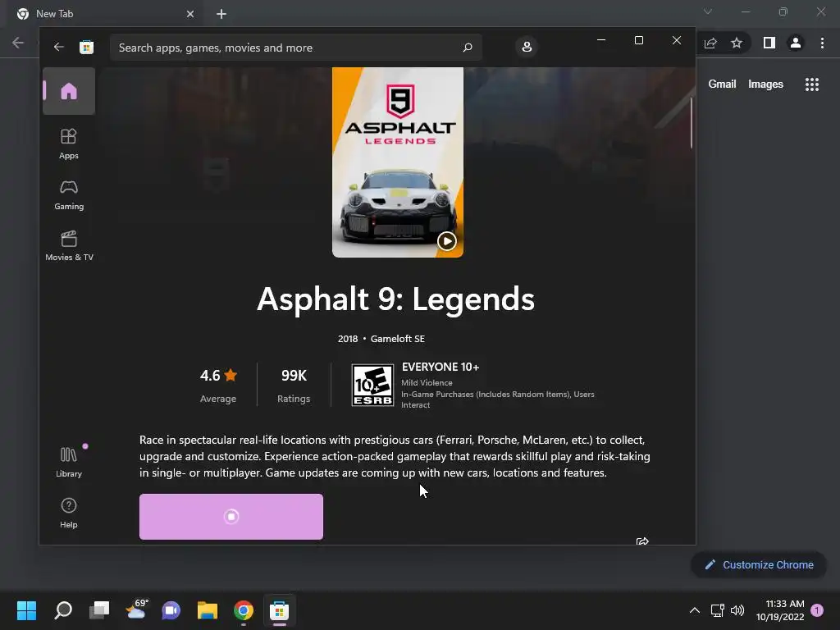Open the Library in sidebar
Screen dimensions: 840x630
click(x=69, y=462)
